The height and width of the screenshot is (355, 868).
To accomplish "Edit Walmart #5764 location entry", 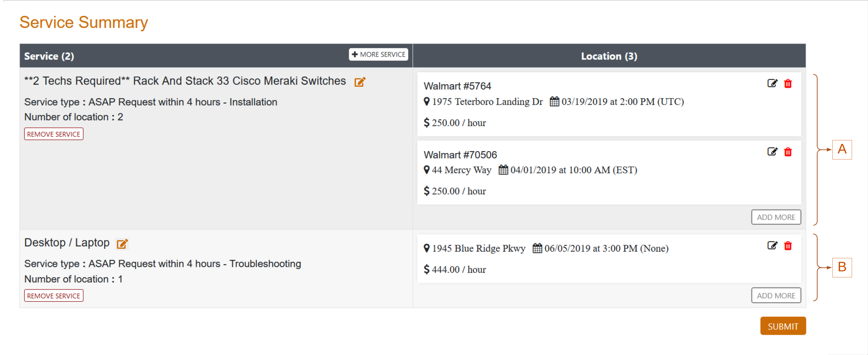I will point(772,83).
